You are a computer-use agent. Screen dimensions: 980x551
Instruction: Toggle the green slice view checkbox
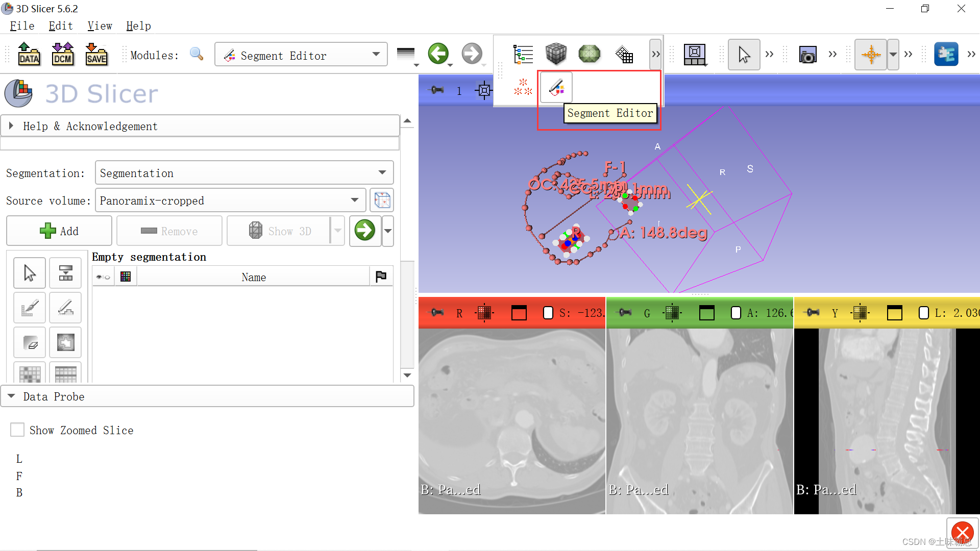tap(736, 313)
